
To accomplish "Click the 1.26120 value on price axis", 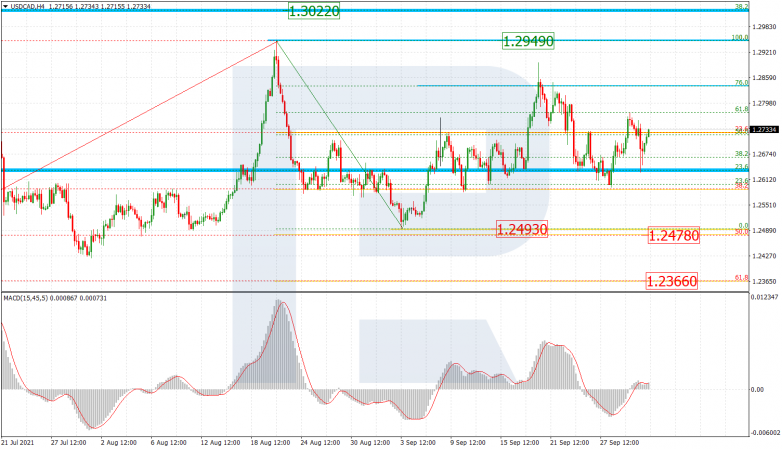I will pyautogui.click(x=766, y=180).
